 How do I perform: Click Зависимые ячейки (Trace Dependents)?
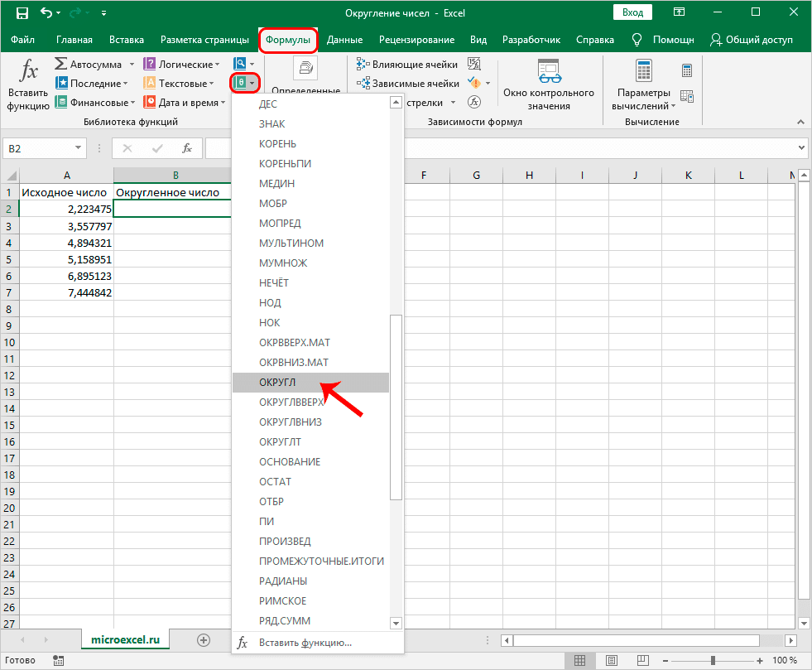click(407, 82)
